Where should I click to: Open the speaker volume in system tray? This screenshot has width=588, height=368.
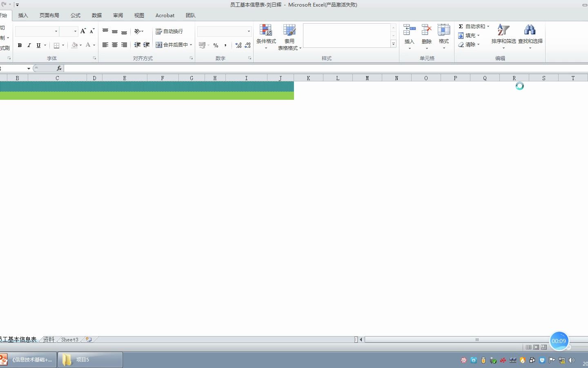(571, 360)
